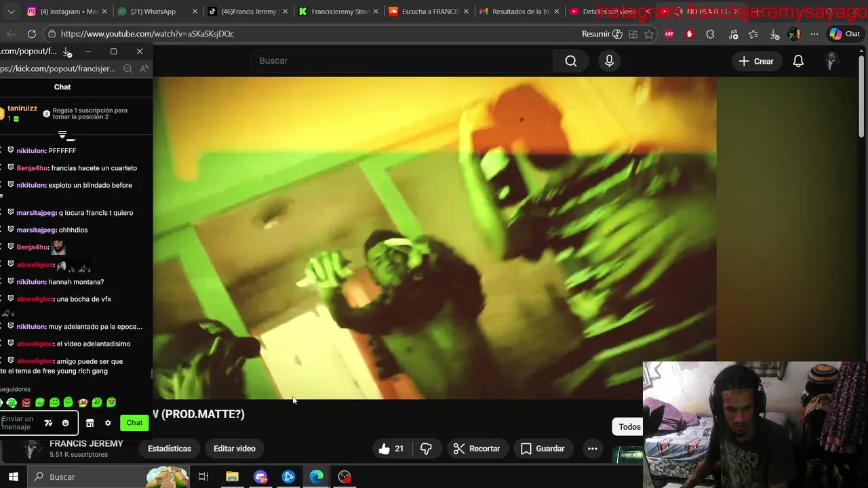Image resolution: width=868 pixels, height=488 pixels.
Task: Open File Explorer from the taskbar
Action: [x=232, y=477]
